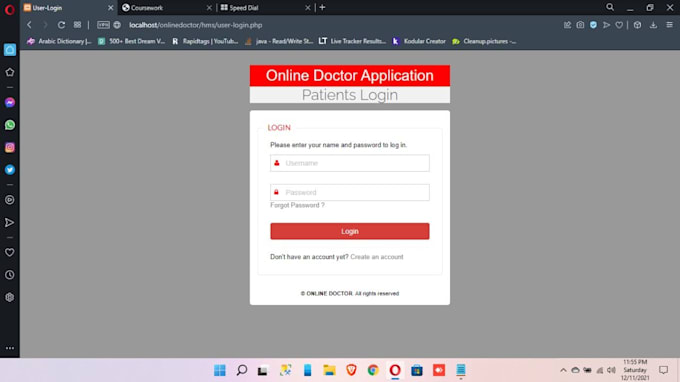
Task: Open Messenger in Opera sidebar
Action: pyautogui.click(x=10, y=102)
